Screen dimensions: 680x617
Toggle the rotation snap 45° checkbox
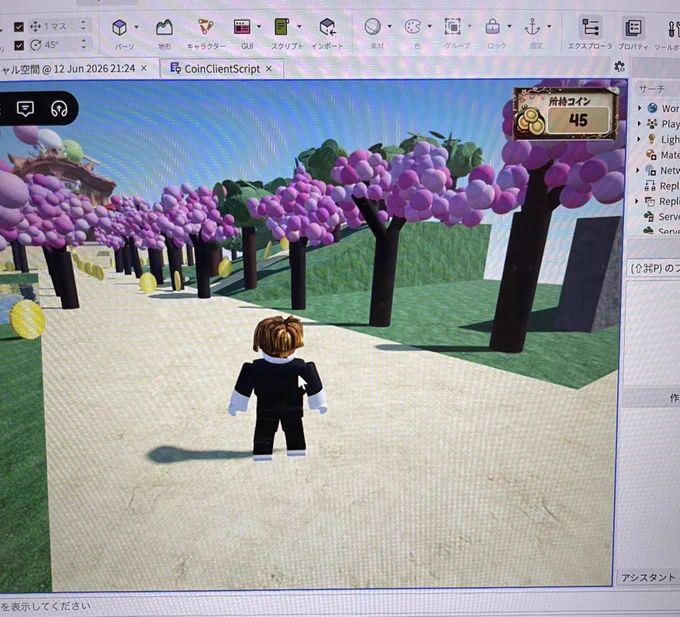click(19, 45)
